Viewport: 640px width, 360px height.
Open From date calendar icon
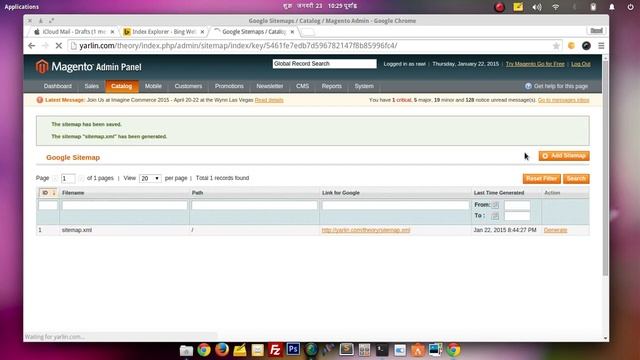495,205
